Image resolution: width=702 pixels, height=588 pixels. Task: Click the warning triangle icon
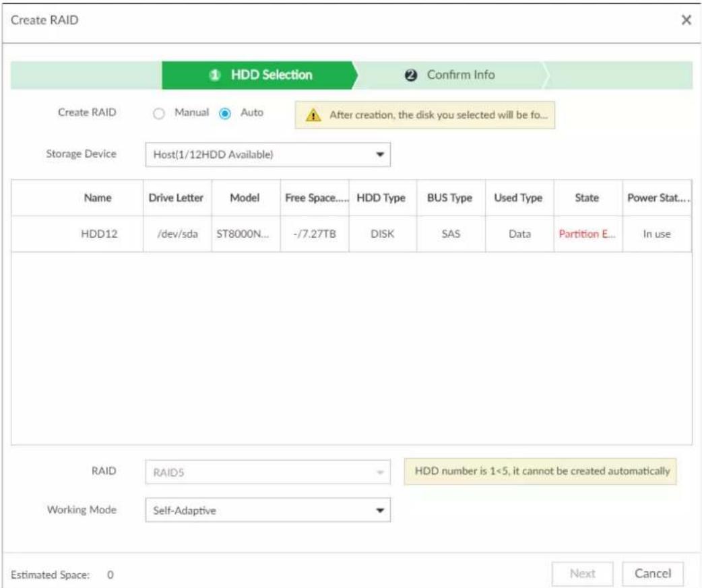(313, 115)
